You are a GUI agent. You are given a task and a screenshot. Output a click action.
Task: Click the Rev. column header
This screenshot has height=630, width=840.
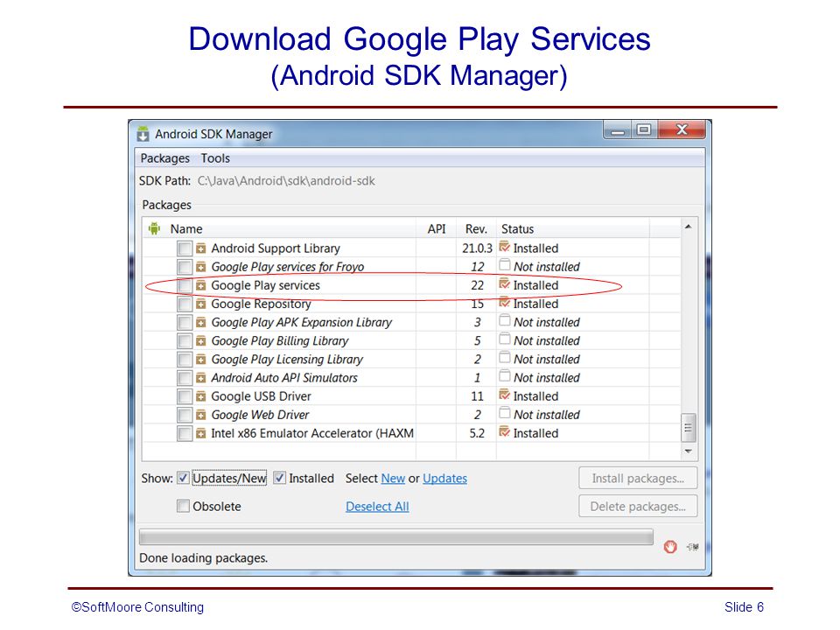pos(476,228)
